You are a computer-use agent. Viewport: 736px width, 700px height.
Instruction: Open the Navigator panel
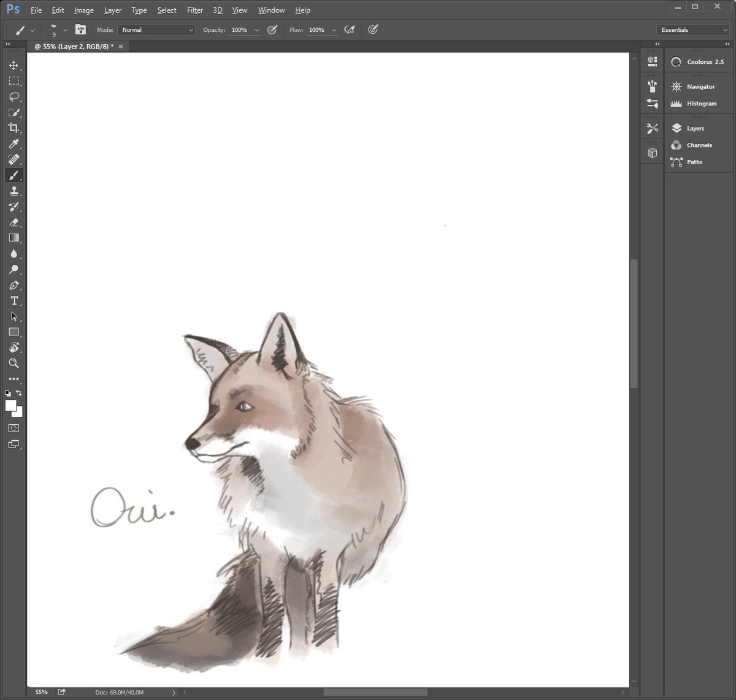[x=699, y=86]
